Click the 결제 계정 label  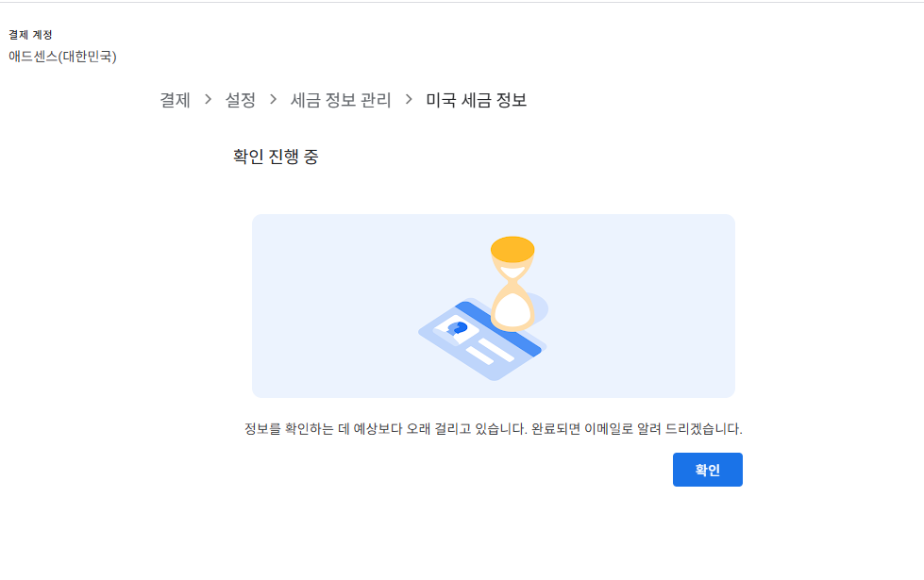[30, 35]
